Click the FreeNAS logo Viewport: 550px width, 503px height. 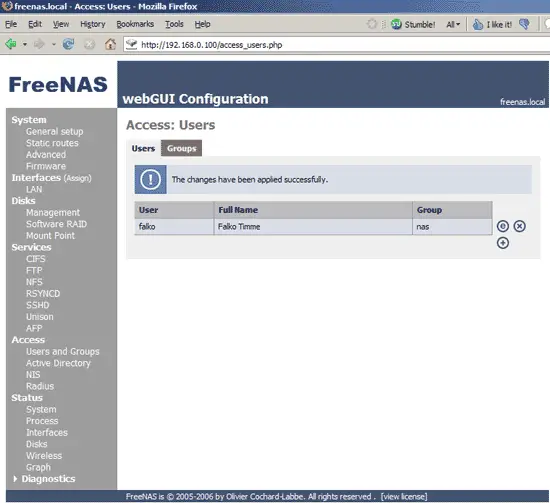(58, 85)
